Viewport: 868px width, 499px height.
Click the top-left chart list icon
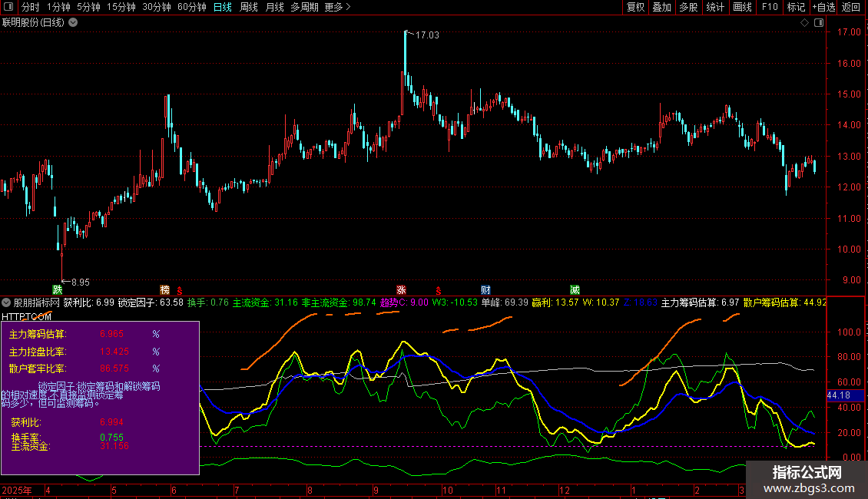click(8, 7)
